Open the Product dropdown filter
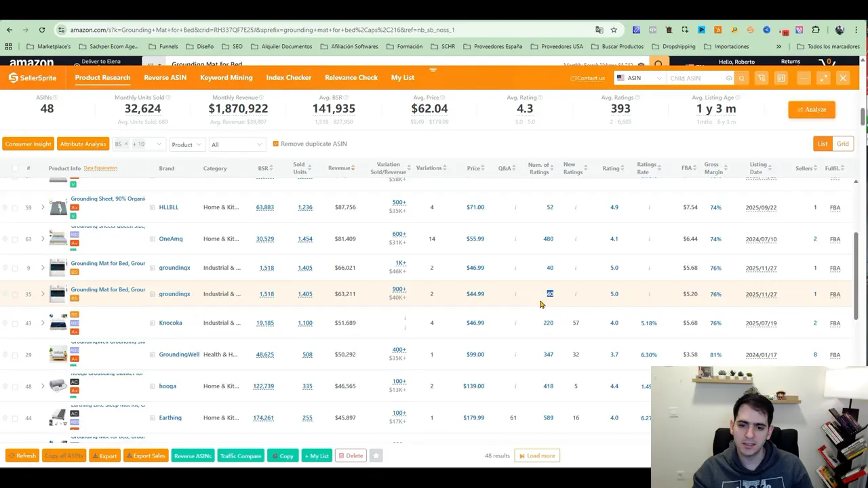868x488 pixels. click(186, 144)
